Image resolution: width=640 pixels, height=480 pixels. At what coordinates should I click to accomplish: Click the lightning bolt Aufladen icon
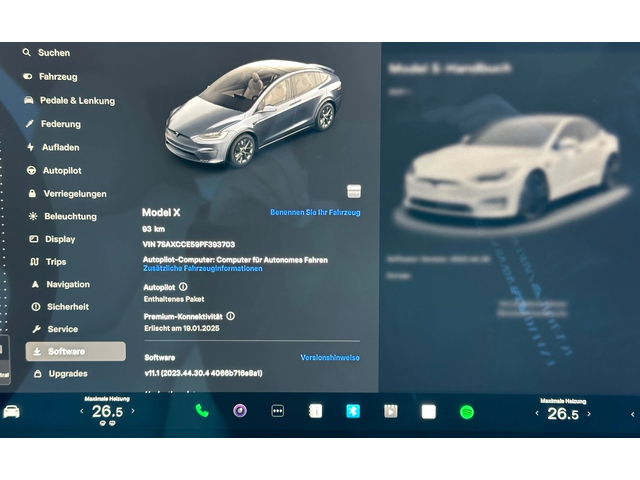point(31,147)
